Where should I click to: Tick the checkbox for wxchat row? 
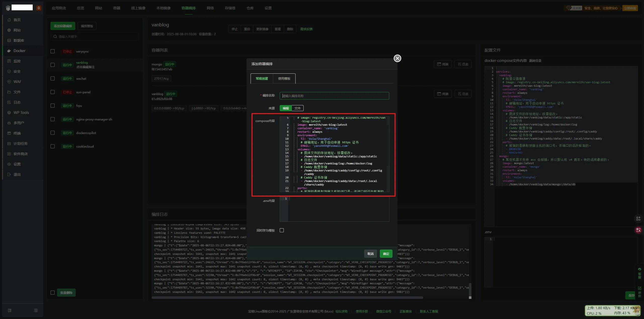[53, 78]
